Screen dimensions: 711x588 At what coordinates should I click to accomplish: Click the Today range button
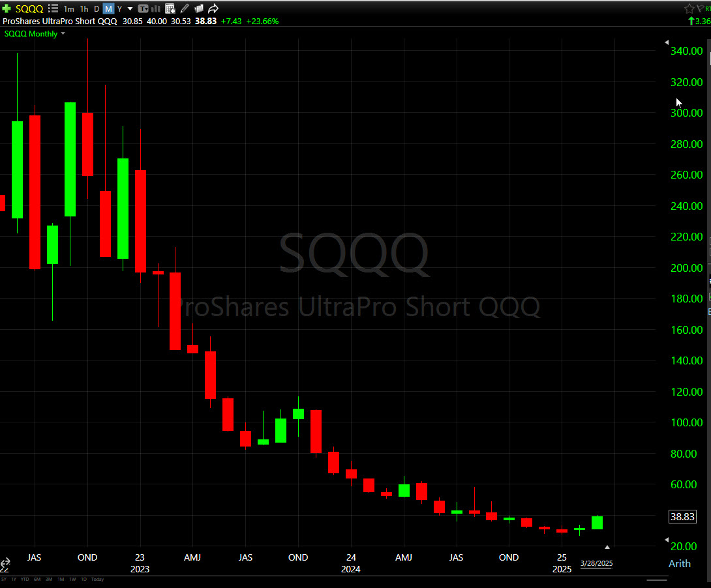tap(97, 579)
